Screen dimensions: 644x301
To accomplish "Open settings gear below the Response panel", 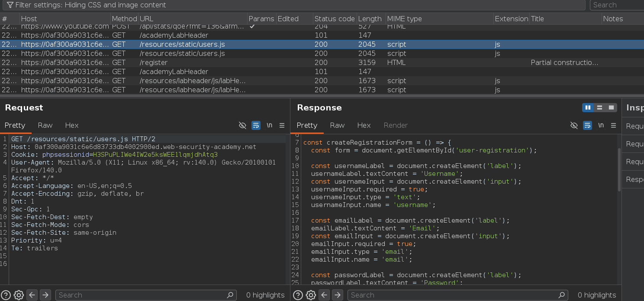I will (x=311, y=295).
